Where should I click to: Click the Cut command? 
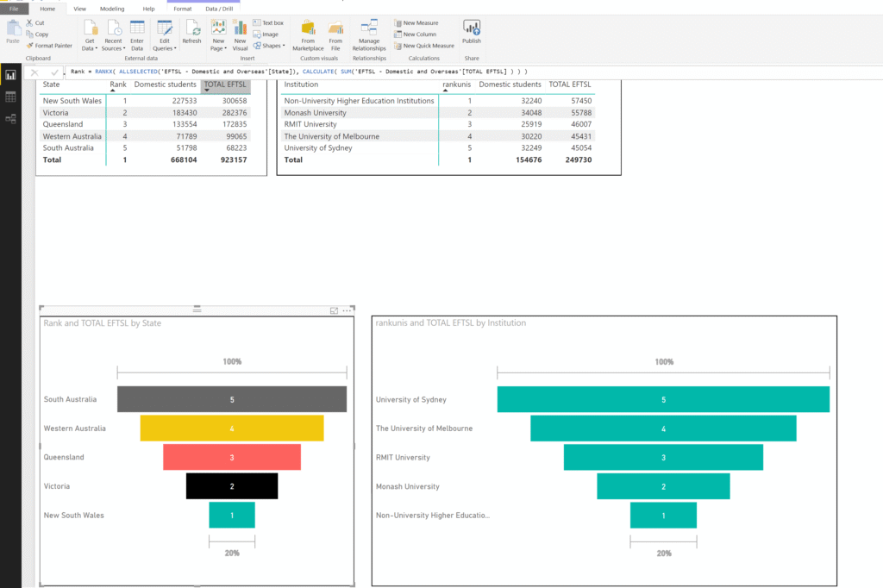click(x=34, y=23)
